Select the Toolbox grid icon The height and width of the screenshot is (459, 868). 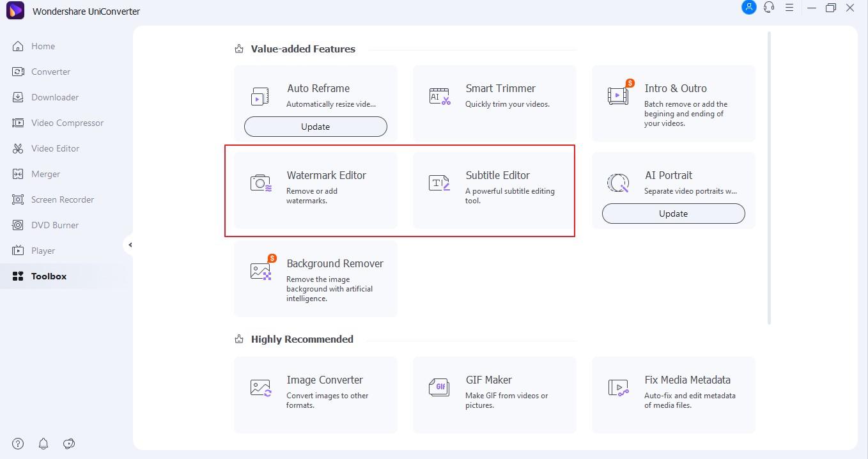18,276
